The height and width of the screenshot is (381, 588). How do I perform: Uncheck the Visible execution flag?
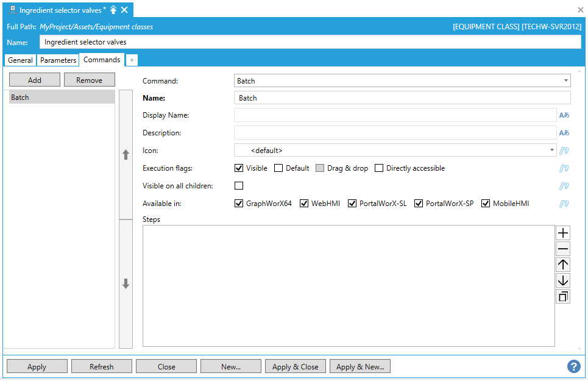click(x=239, y=168)
